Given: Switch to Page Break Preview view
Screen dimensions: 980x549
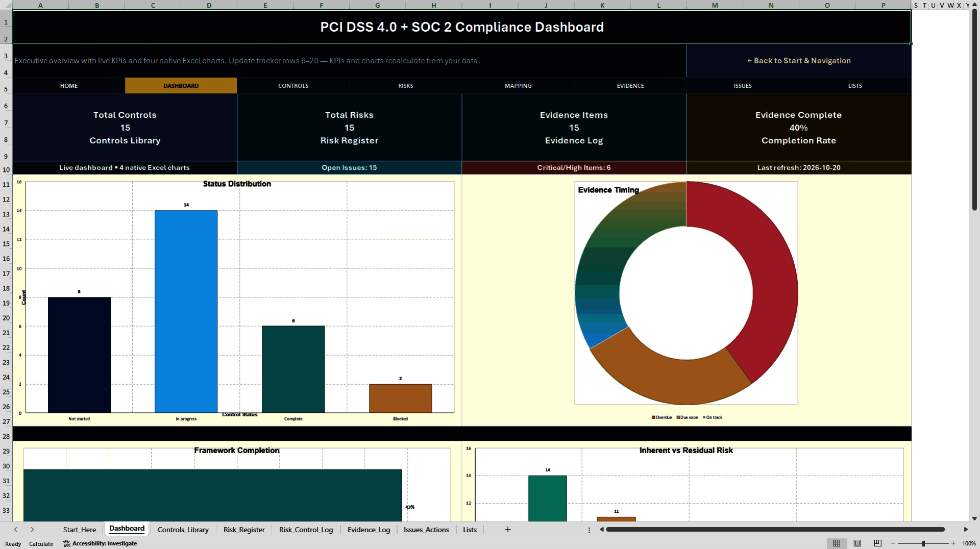Looking at the screenshot, I should [877, 543].
